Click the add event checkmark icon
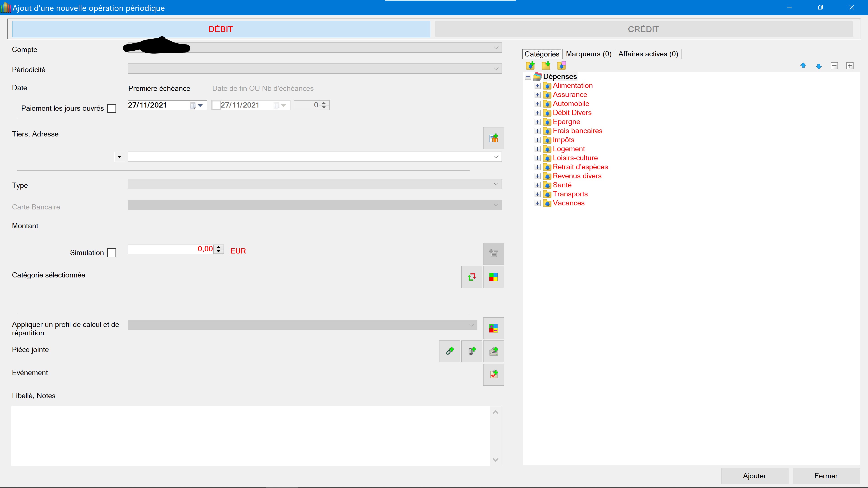The image size is (868, 488). pyautogui.click(x=494, y=375)
